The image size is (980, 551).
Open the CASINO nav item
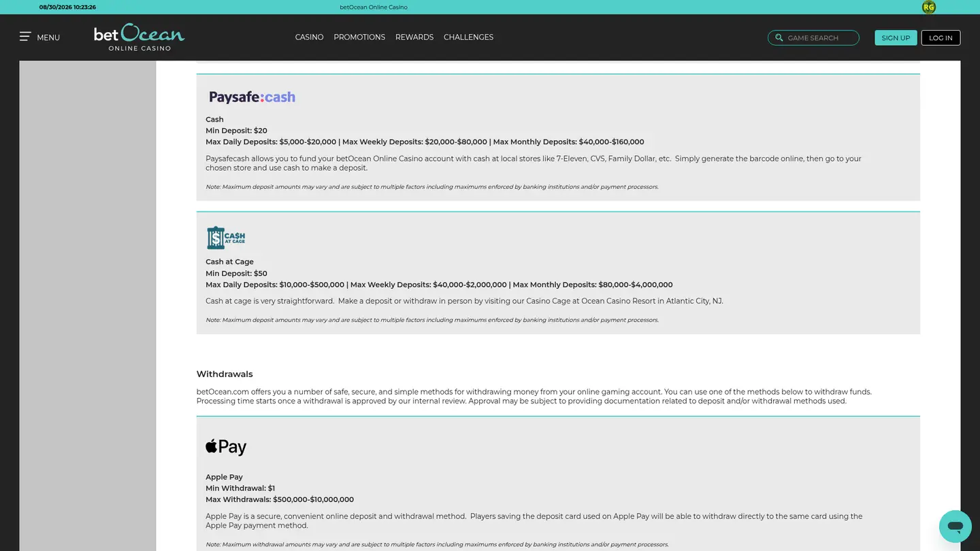[x=309, y=37]
